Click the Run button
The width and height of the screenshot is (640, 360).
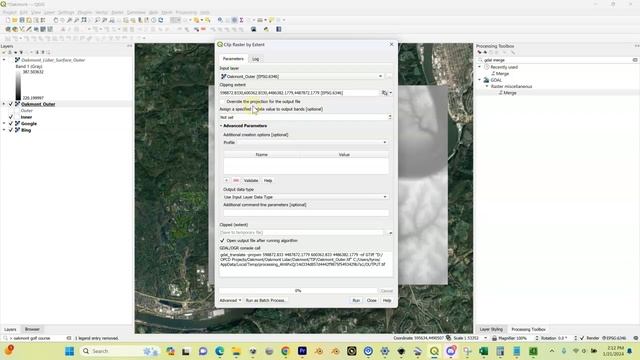click(x=356, y=300)
